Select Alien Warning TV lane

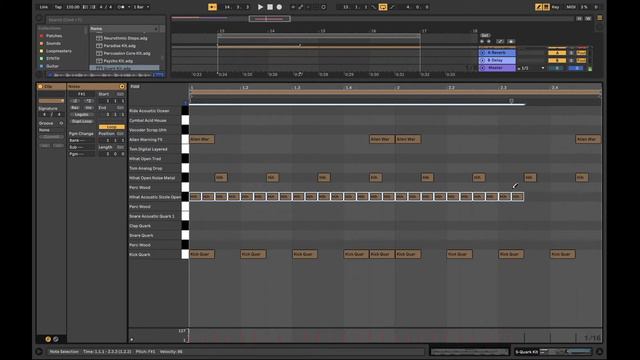click(x=155, y=140)
